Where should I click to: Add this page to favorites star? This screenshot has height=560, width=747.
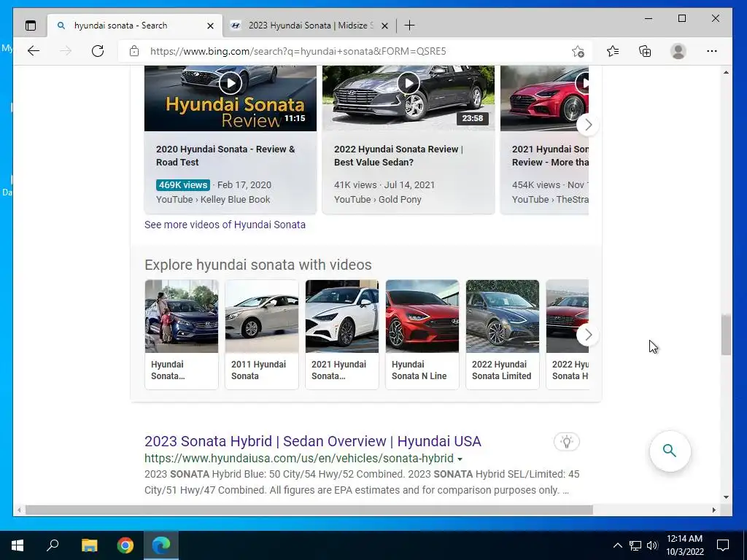[x=578, y=51]
